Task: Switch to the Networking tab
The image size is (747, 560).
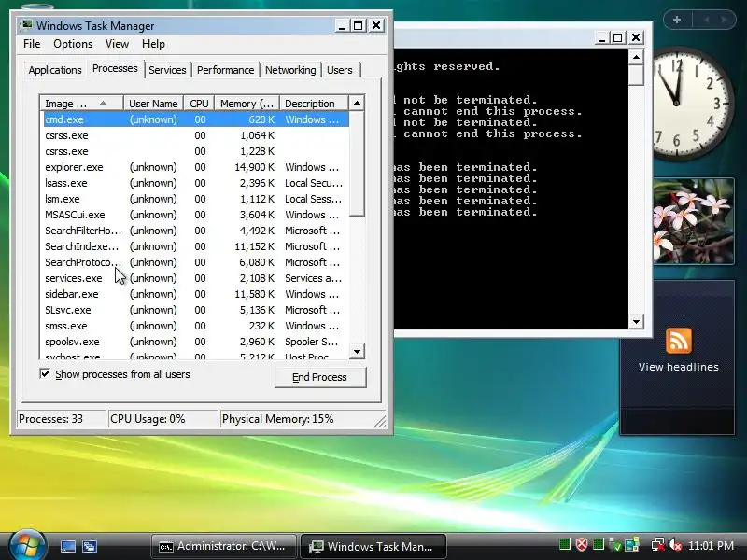Action: (x=290, y=70)
